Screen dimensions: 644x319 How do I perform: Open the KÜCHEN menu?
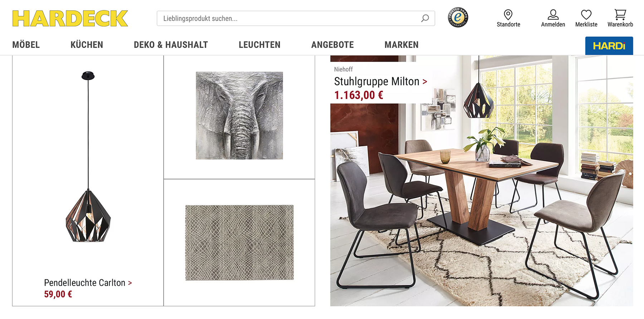(87, 45)
